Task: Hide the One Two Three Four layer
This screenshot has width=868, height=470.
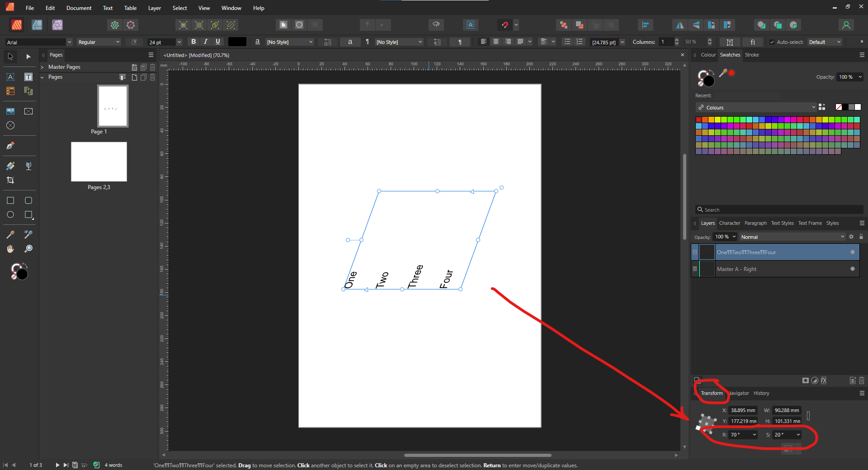Action: [853, 252]
